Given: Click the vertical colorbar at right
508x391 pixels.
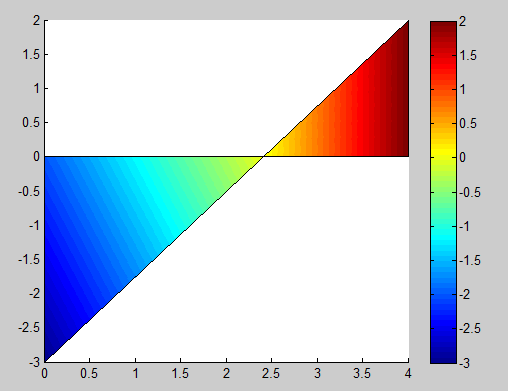Looking at the screenshot, I should [443, 192].
